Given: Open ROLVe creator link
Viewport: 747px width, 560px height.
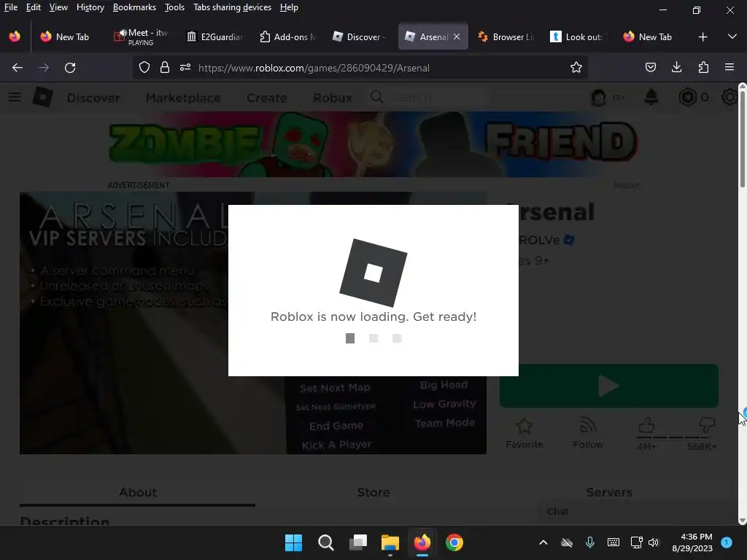Looking at the screenshot, I should [539, 240].
